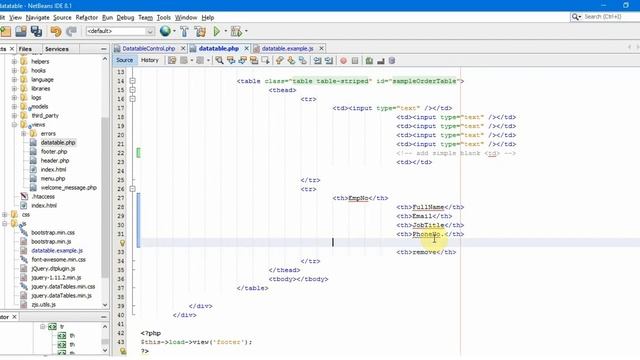Click Shift Line Right icon
The height and width of the screenshot is (360, 640).
pos(329,60)
